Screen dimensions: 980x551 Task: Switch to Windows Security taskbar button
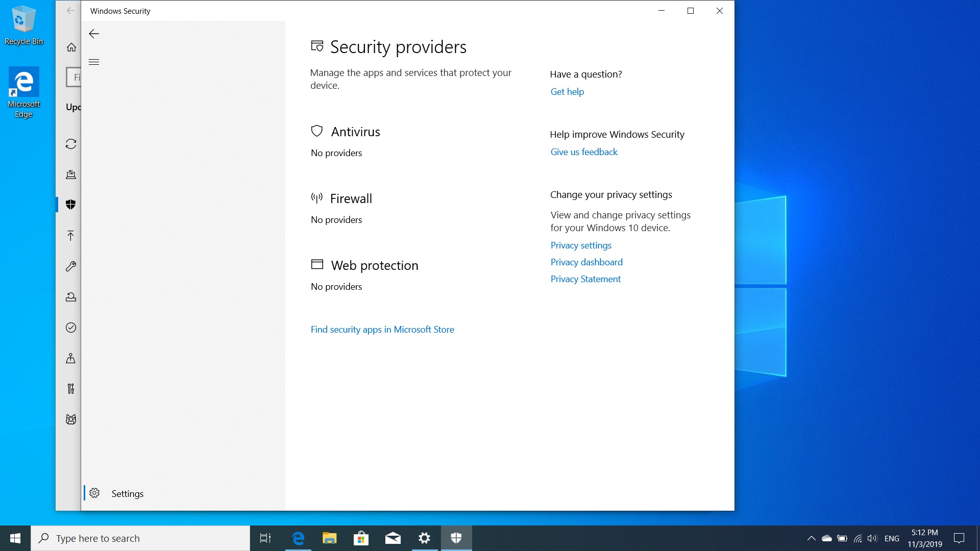pos(456,538)
